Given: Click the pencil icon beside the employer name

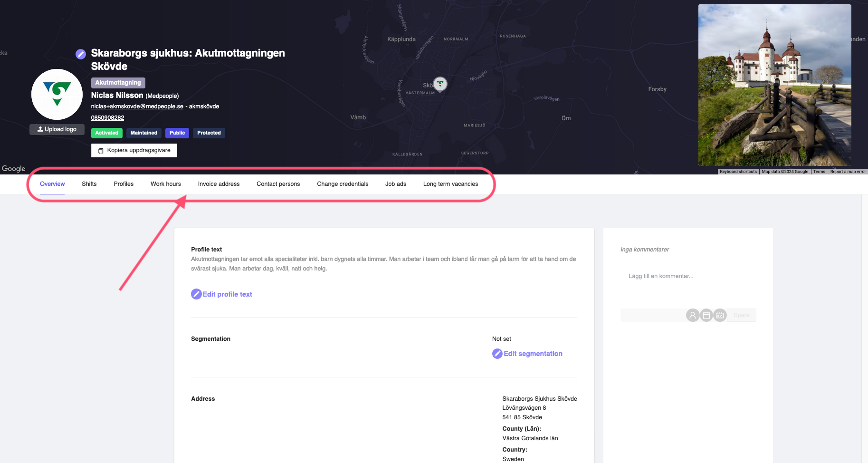Looking at the screenshot, I should (x=81, y=54).
